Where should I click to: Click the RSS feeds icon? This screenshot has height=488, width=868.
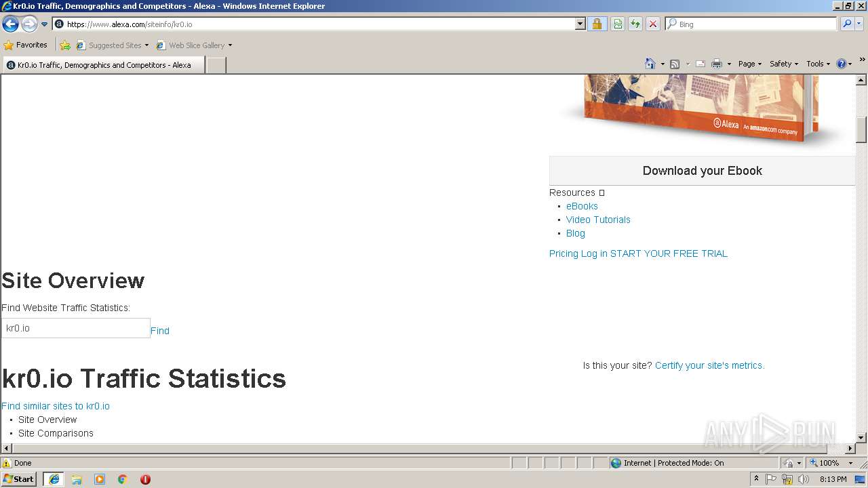coord(675,64)
